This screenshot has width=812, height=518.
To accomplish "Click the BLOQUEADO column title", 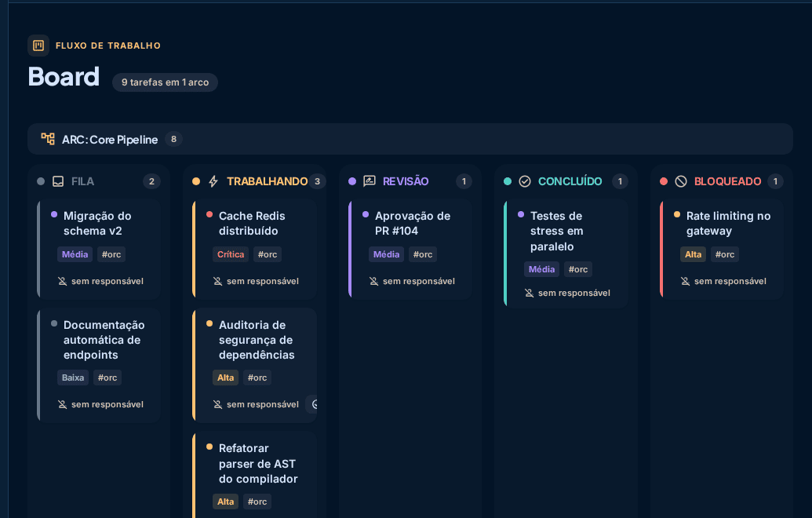I will click(x=727, y=181).
